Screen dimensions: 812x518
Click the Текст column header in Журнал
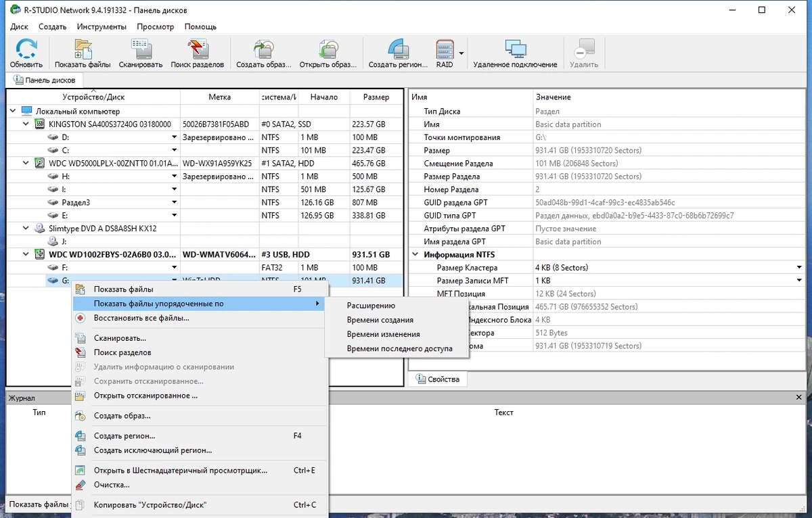[x=503, y=413]
